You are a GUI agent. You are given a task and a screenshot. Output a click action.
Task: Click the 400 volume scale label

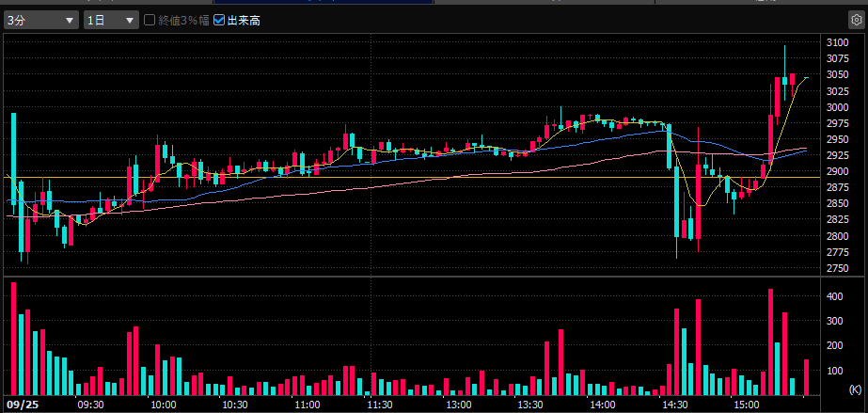tap(833, 296)
